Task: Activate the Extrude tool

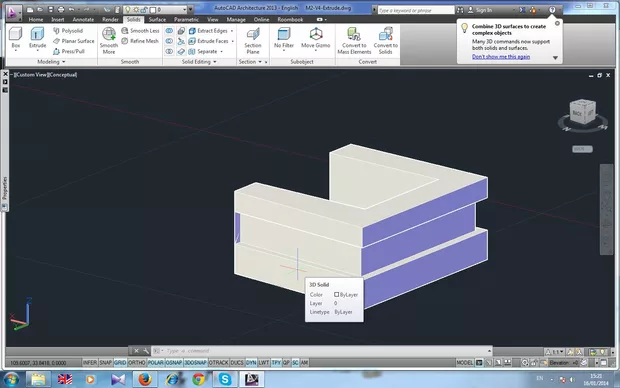Action: point(38,38)
